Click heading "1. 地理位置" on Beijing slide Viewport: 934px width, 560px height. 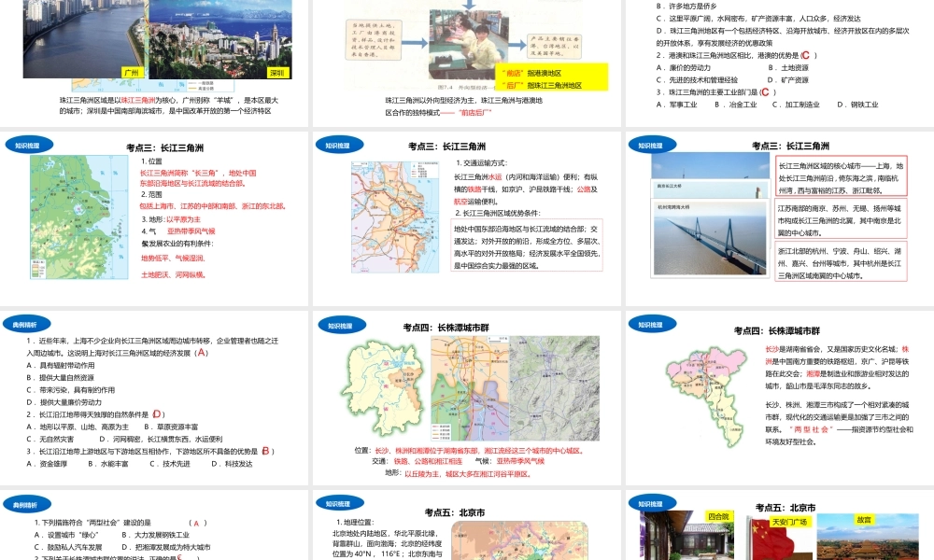[x=354, y=522]
